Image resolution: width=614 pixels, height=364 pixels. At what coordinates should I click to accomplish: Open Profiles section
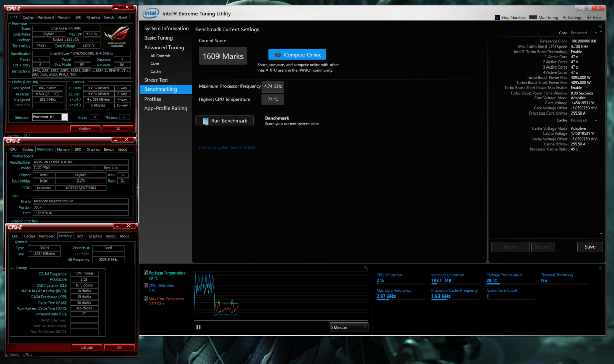(x=152, y=99)
